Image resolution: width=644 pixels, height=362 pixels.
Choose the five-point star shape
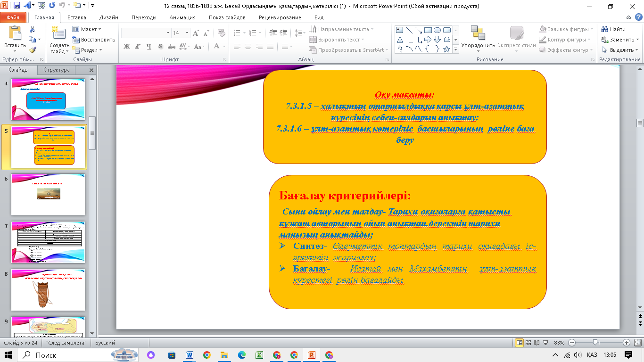tap(446, 49)
